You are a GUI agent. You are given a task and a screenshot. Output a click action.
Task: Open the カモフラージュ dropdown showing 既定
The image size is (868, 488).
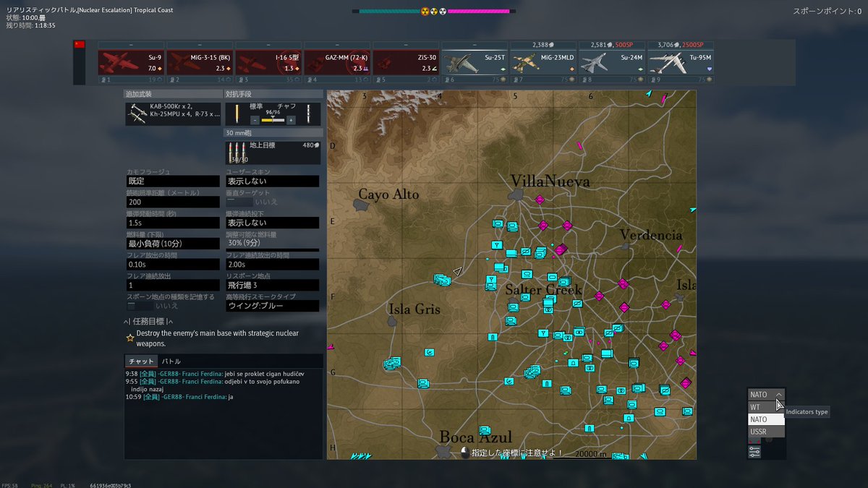tap(173, 181)
